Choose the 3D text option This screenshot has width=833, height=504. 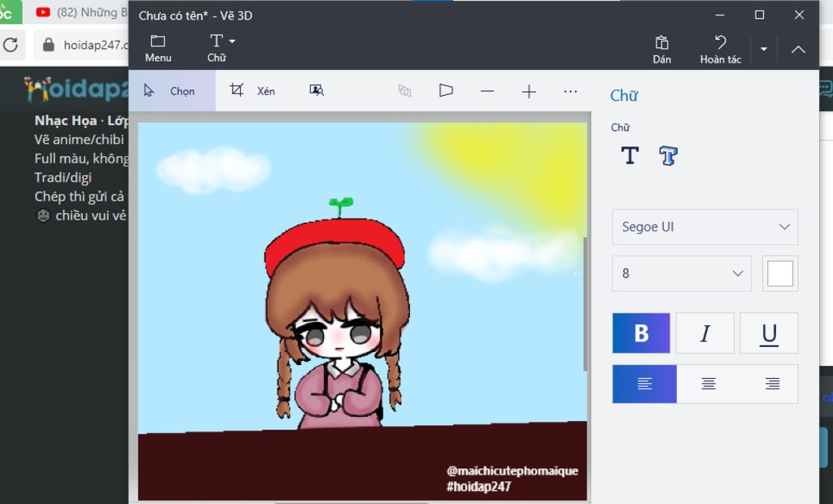[x=668, y=155]
